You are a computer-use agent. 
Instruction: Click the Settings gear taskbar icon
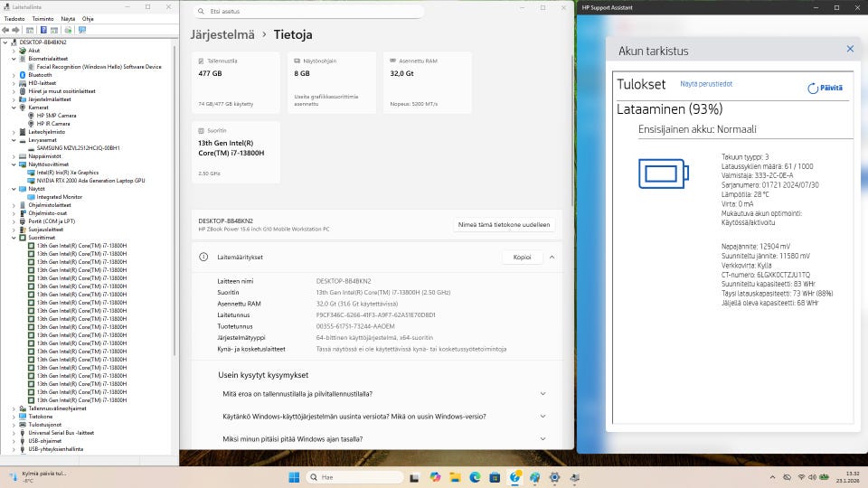tap(554, 477)
